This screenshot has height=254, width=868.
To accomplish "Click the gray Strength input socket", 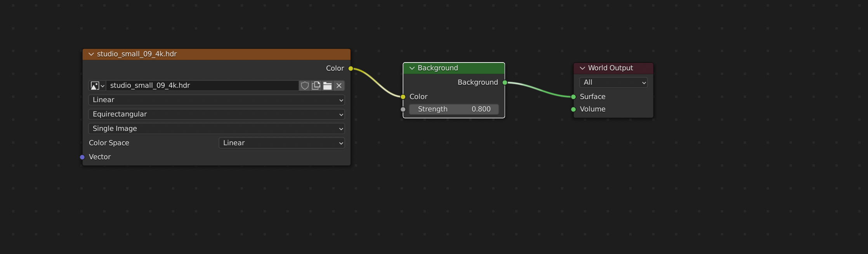I will click(x=403, y=110).
